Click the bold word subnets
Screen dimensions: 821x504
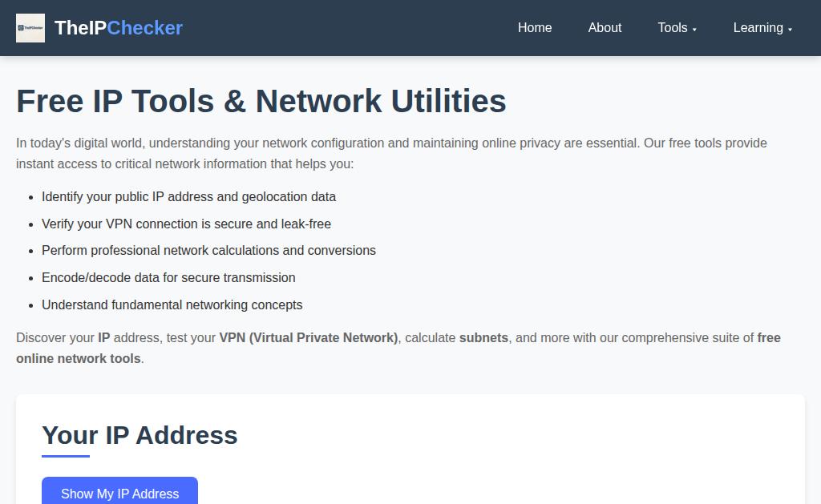[483, 338]
